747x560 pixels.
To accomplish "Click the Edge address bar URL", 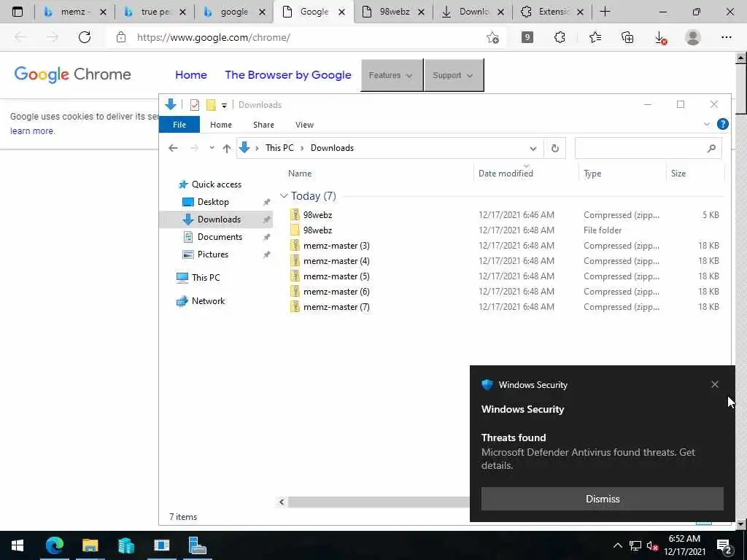I will [x=214, y=37].
